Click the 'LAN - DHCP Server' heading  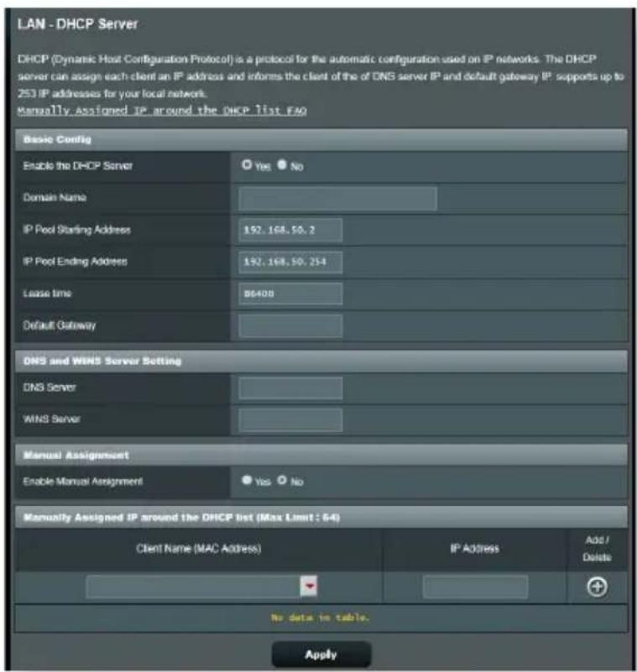(x=77, y=24)
